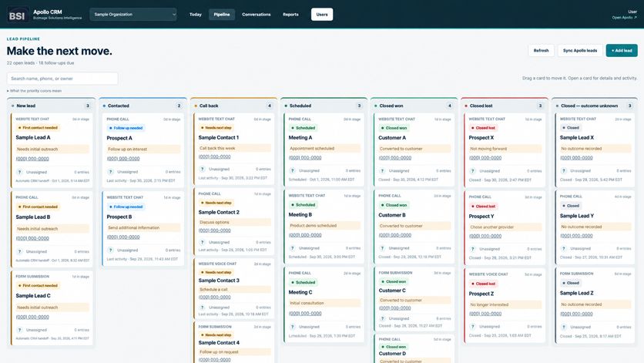Click the phone number on Prospect Y
This screenshot has height=363, width=644.
pos(485,237)
